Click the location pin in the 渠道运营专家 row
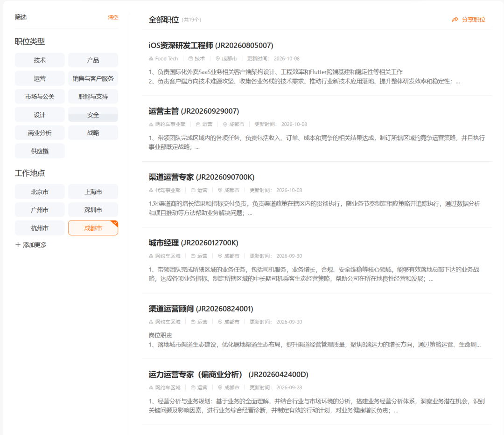The image size is (504, 435). 220,190
